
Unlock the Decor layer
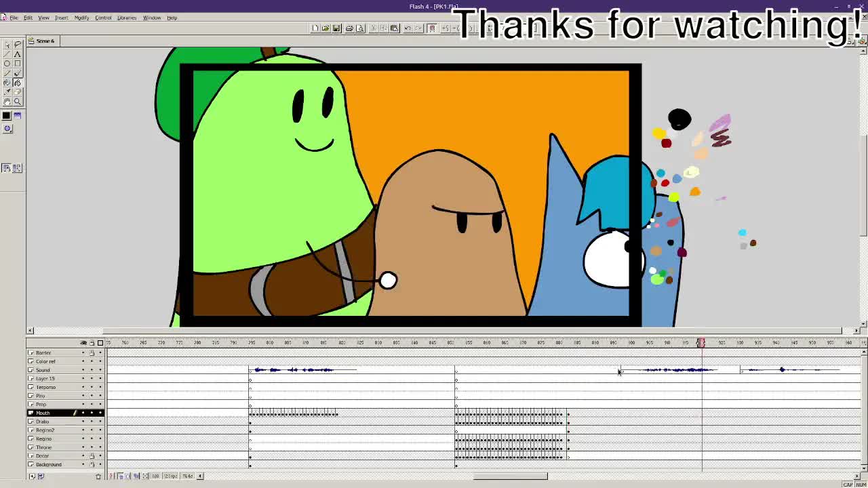point(92,456)
